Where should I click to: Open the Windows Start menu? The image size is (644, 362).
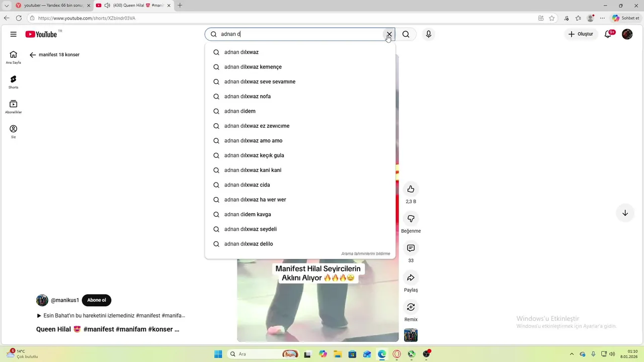tap(218, 354)
